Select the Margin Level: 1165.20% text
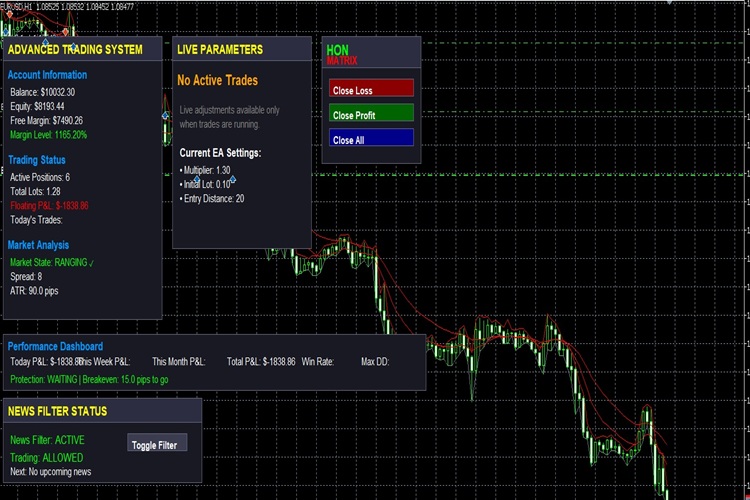The width and height of the screenshot is (750, 500). (x=48, y=135)
